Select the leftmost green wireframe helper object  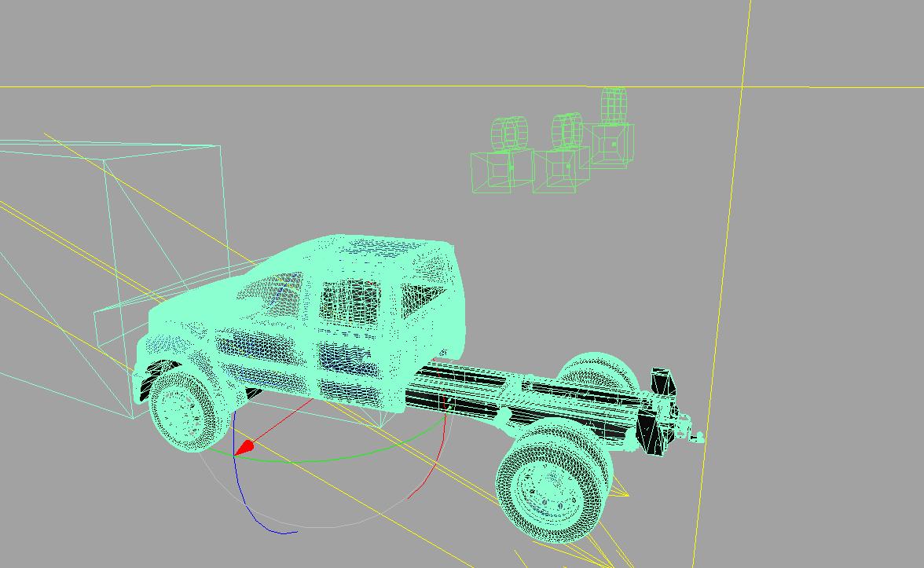(x=492, y=171)
